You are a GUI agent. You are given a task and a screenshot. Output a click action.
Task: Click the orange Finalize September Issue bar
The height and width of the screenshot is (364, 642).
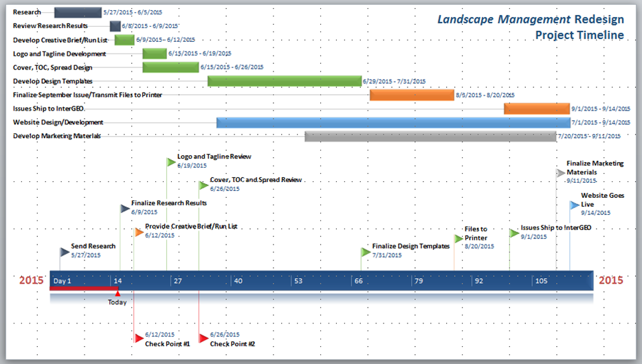pos(412,95)
